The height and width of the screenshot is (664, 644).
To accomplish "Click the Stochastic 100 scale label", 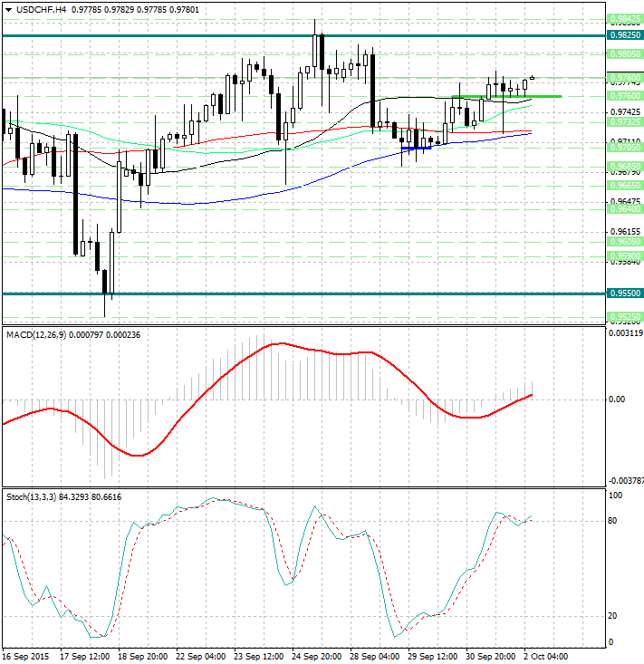I will (x=615, y=496).
